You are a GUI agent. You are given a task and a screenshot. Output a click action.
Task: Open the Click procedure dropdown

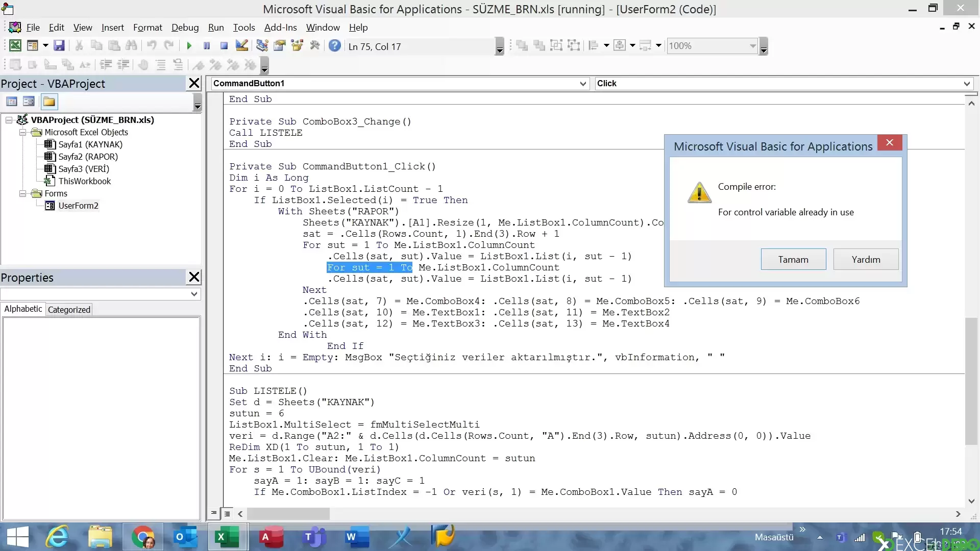click(967, 84)
